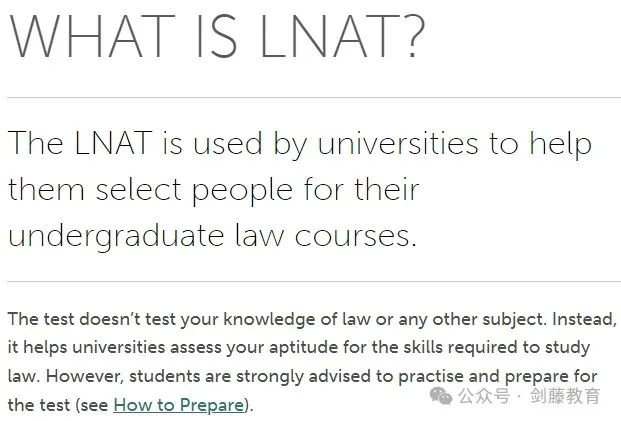Click the divider line below the heading
The image size is (621, 421).
[x=314, y=97]
